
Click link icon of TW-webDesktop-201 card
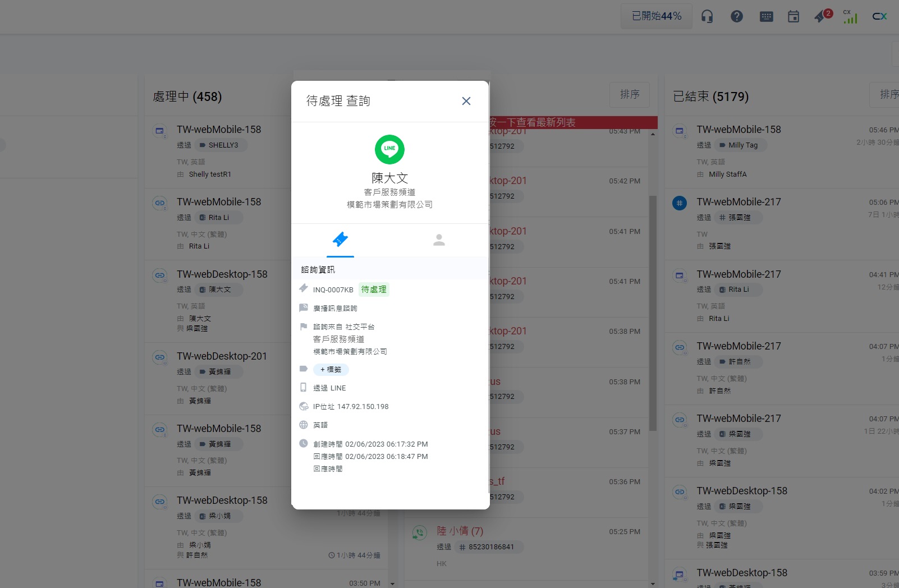click(160, 357)
